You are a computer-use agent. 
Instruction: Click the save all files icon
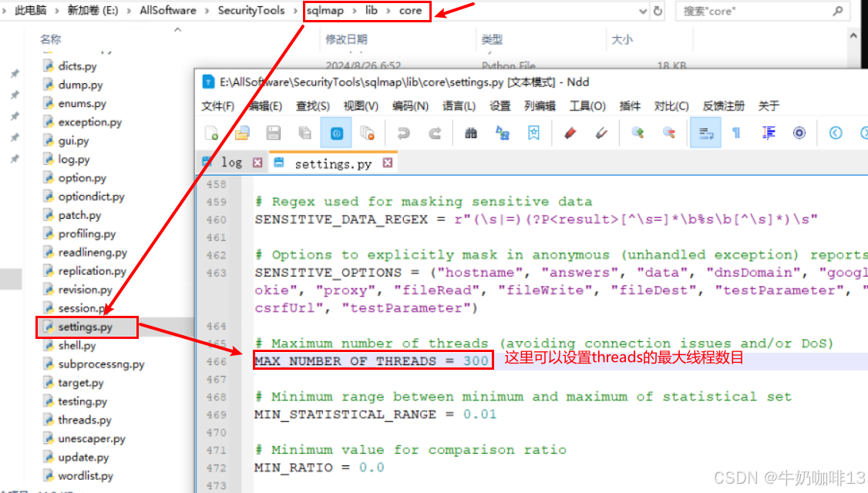(x=304, y=133)
